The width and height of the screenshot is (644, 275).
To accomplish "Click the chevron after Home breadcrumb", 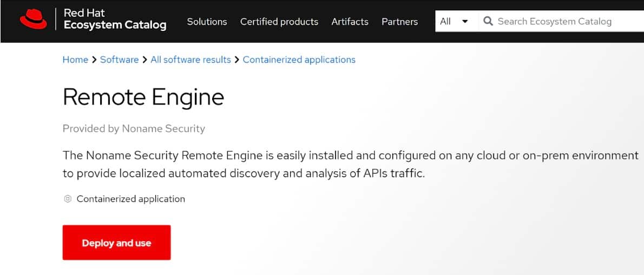I will coord(94,60).
